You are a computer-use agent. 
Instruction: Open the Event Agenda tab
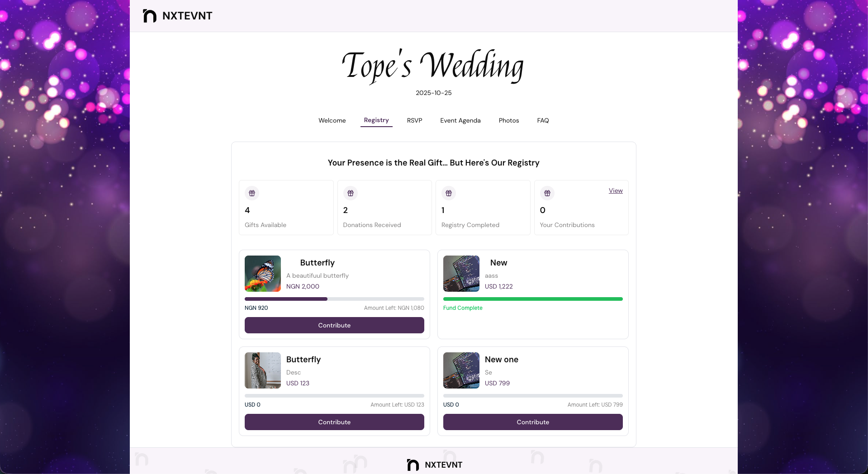pyautogui.click(x=460, y=120)
